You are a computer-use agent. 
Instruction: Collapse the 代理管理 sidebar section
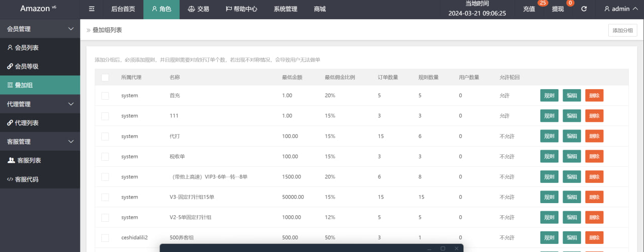[x=40, y=104]
